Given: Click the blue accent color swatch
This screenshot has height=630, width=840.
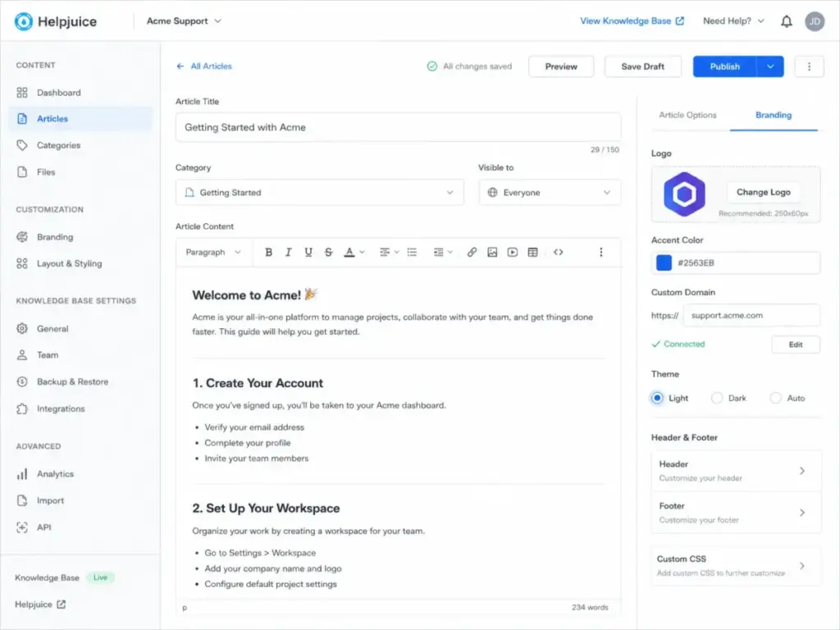Looking at the screenshot, I should pyautogui.click(x=664, y=262).
